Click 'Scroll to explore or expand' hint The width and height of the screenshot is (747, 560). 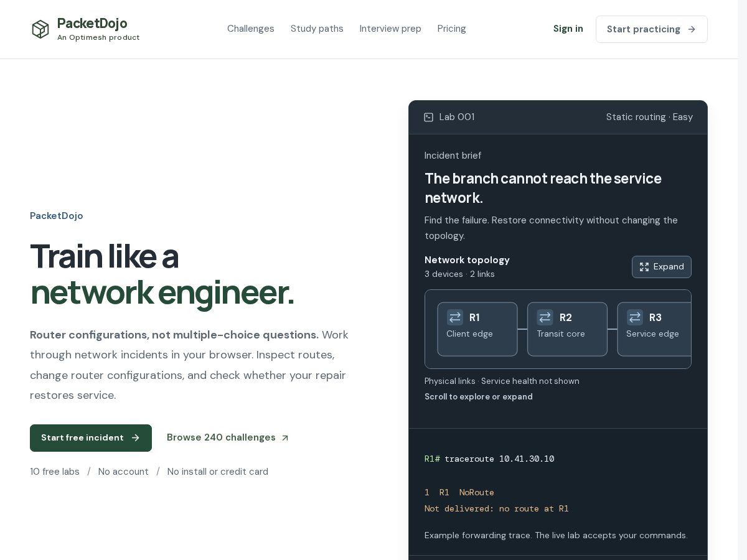pos(479,397)
